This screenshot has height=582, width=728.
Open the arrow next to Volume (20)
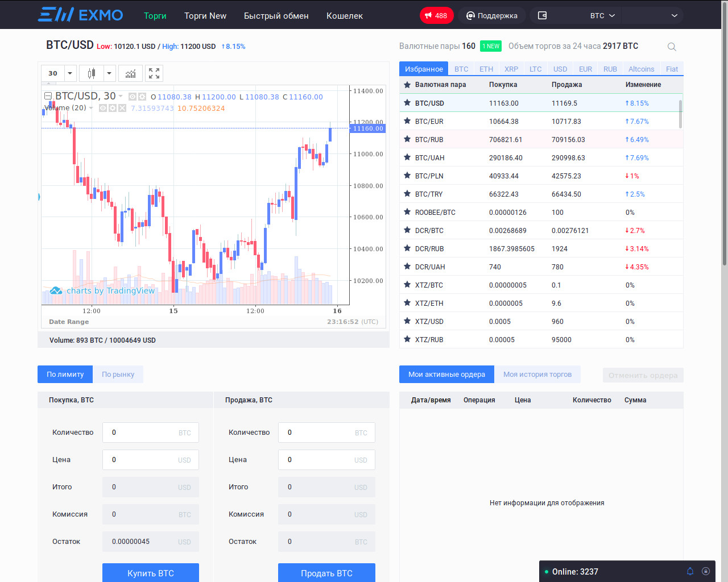point(91,108)
